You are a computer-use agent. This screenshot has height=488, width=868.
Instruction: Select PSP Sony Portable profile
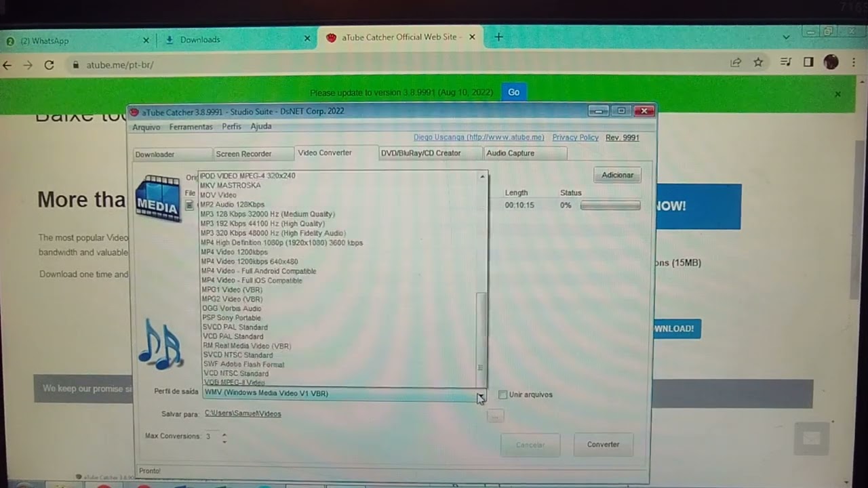[231, 318]
